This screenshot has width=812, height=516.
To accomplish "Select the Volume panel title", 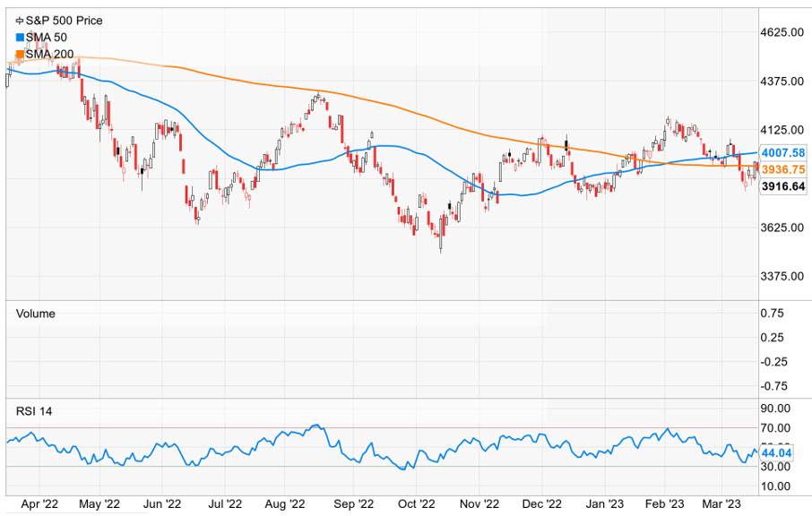I will coord(36,314).
